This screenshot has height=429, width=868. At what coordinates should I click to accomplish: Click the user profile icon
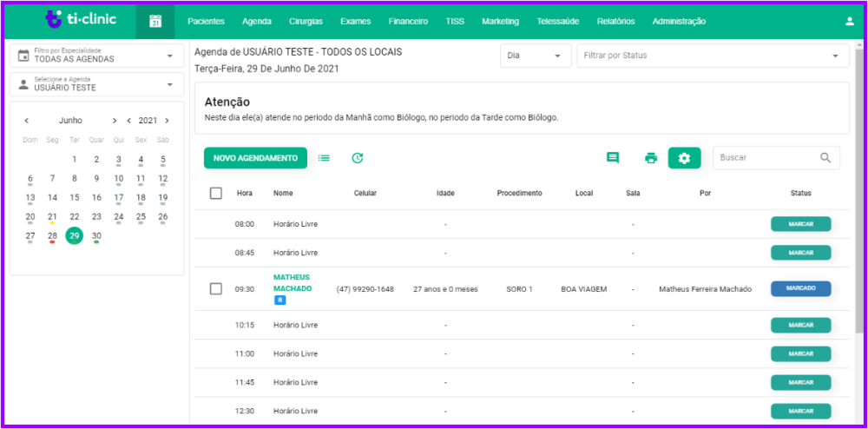[849, 22]
